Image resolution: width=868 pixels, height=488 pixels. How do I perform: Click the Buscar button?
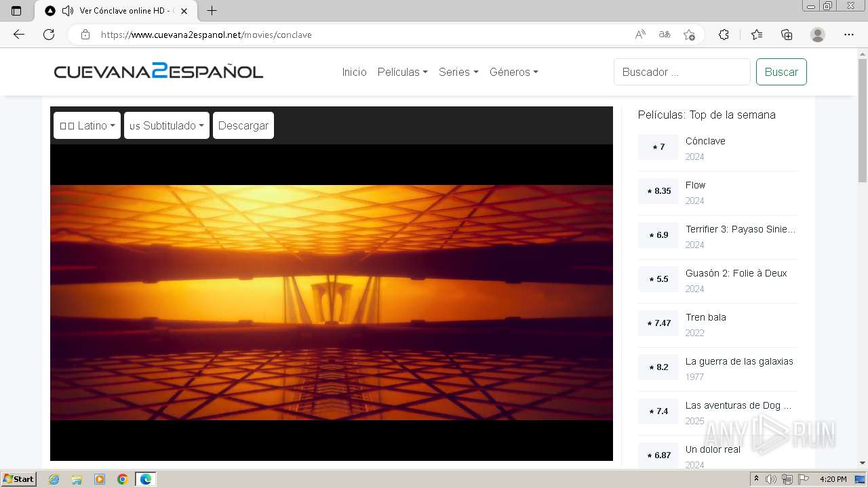(781, 72)
